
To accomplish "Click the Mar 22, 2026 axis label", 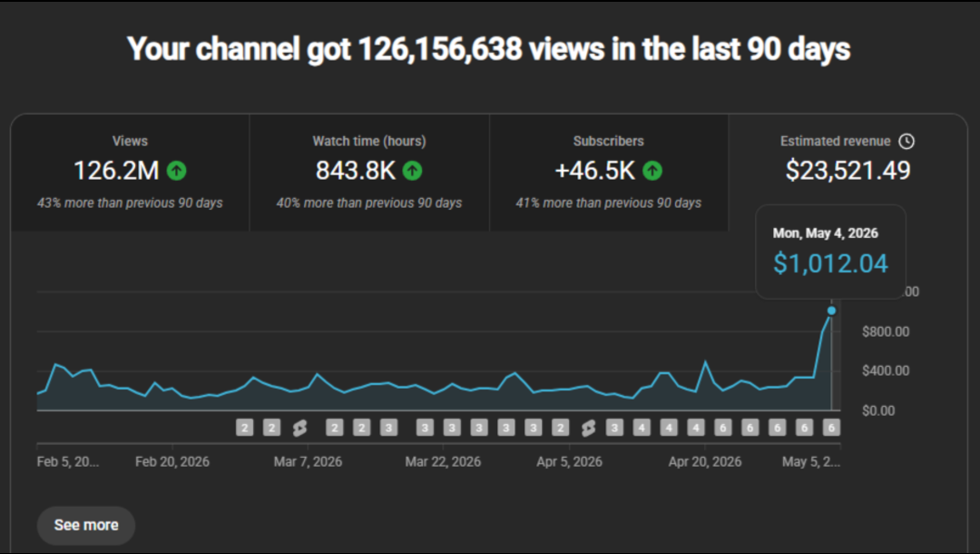I will (443, 462).
